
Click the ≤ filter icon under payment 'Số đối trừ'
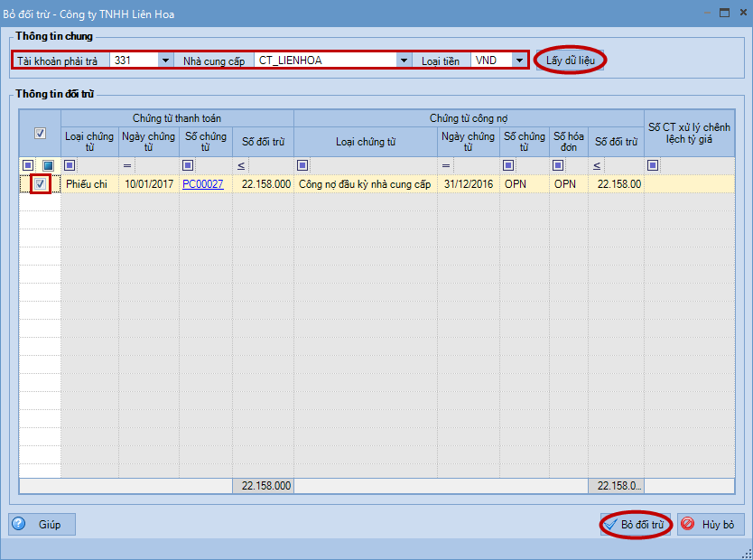[x=241, y=165]
